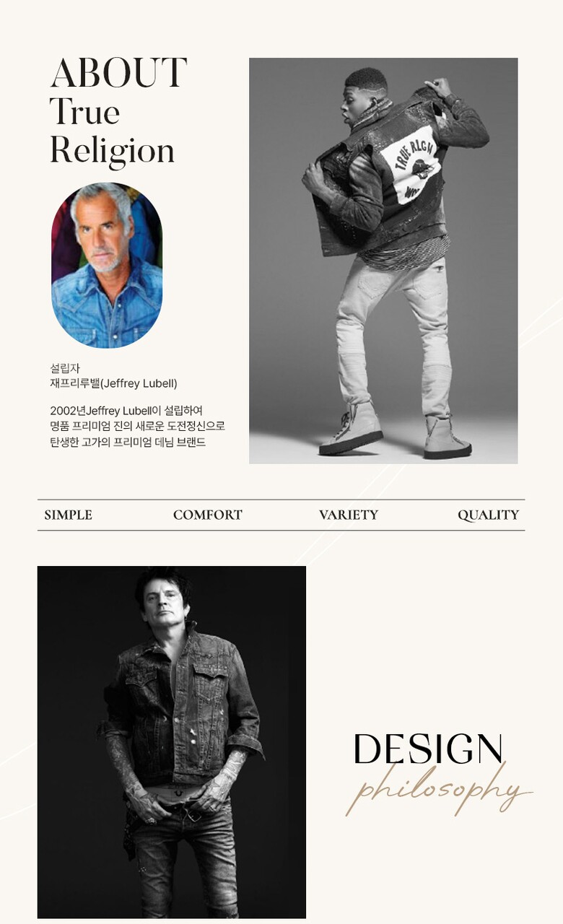Click the 프리미엄 데님 브랜드 line
The image size is (563, 924).
click(128, 443)
